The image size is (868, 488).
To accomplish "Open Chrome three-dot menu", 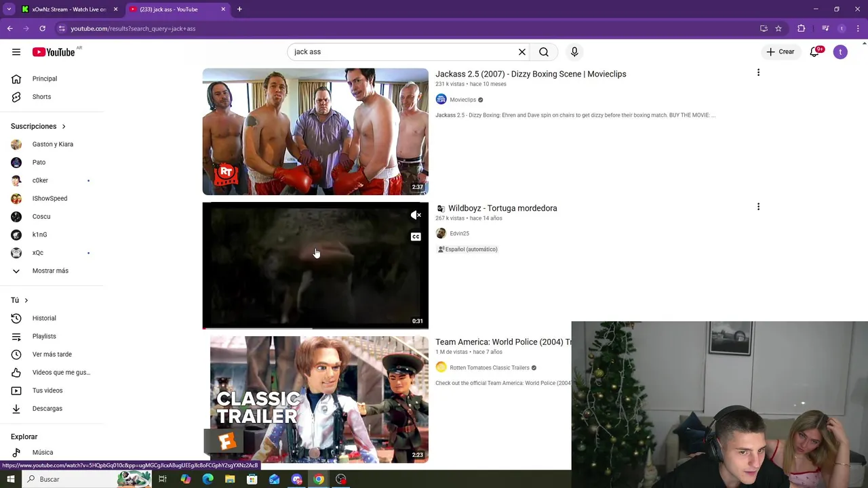I will point(858,28).
